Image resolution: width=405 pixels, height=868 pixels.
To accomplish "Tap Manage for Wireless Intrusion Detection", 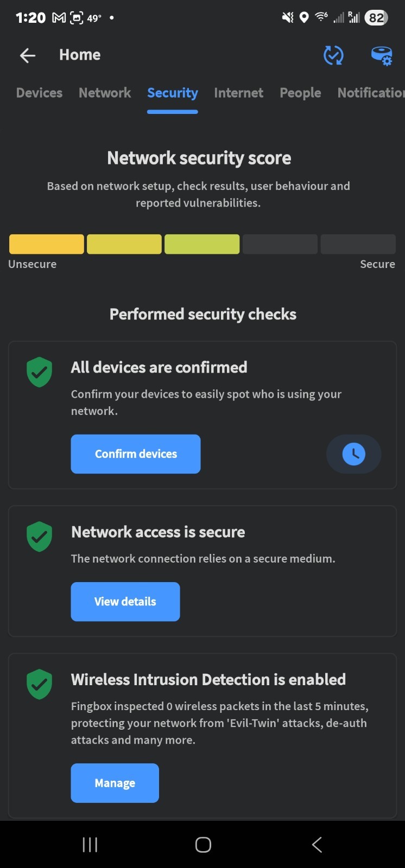I will [115, 783].
